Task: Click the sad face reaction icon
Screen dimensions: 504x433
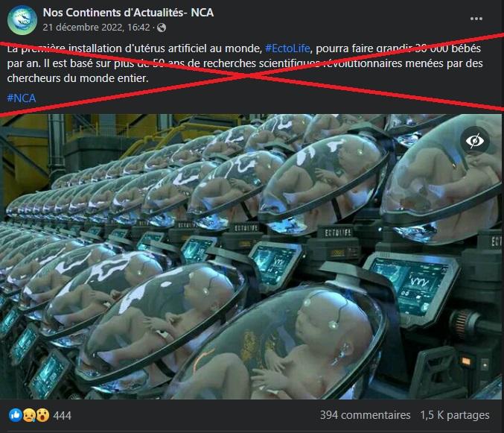Action: (29, 415)
